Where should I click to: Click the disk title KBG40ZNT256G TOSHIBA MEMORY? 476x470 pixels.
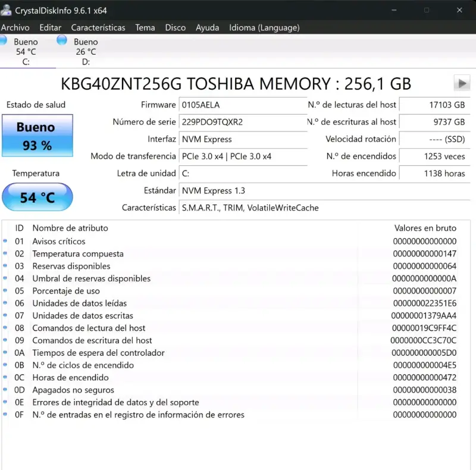pos(236,84)
